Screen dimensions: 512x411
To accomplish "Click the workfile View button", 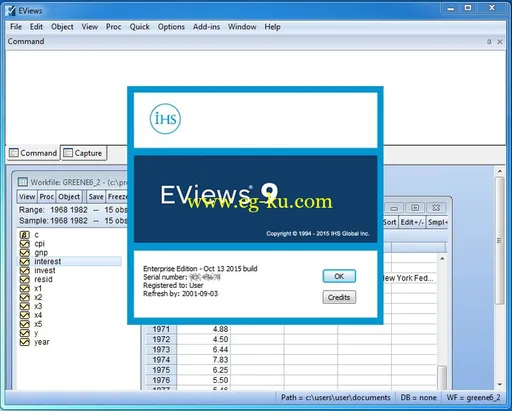I will pyautogui.click(x=27, y=197).
